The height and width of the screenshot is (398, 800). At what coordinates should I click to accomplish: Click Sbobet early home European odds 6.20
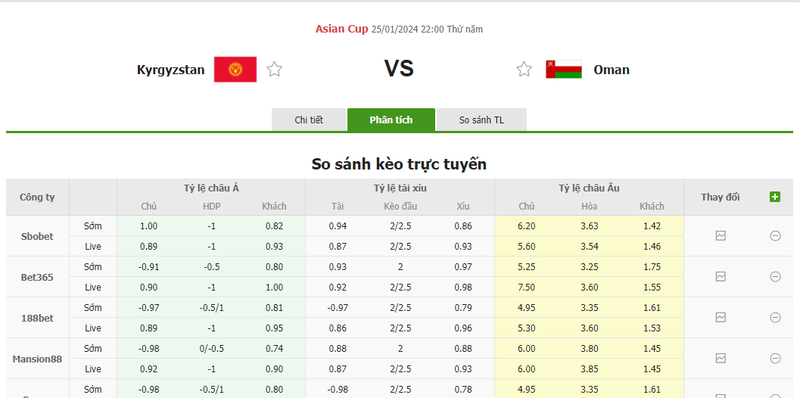pos(526,226)
